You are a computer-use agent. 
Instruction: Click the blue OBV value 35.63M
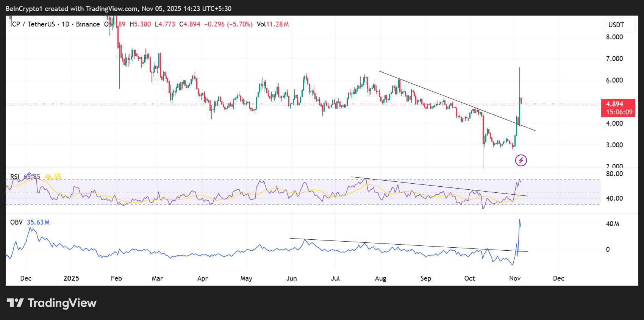point(38,222)
